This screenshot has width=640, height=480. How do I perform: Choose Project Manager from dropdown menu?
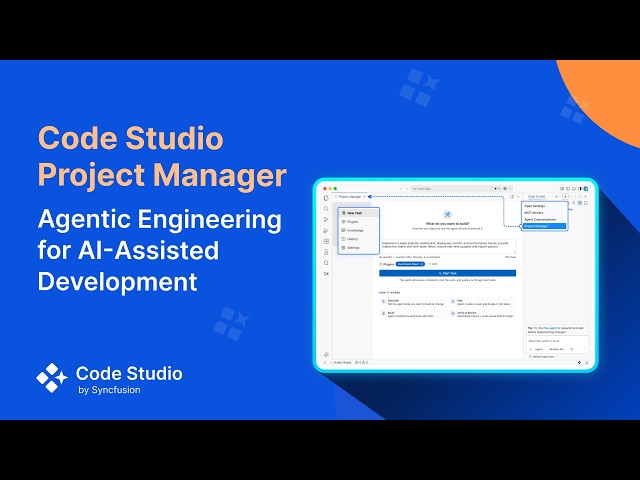click(x=544, y=226)
